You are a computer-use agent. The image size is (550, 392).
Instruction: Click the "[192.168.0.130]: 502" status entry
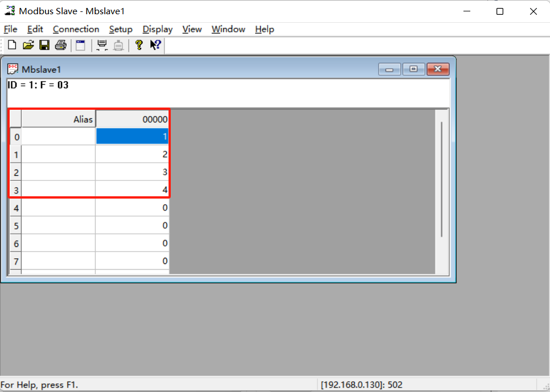362,385
